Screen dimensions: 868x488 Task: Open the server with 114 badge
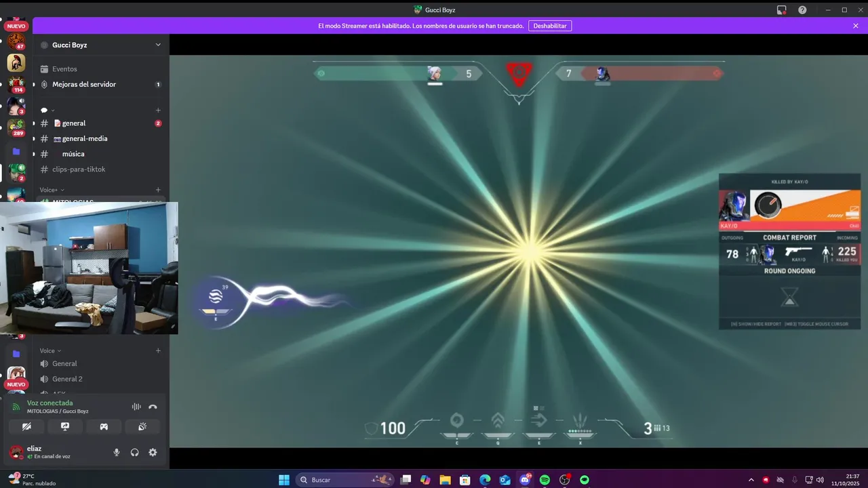pyautogui.click(x=16, y=85)
